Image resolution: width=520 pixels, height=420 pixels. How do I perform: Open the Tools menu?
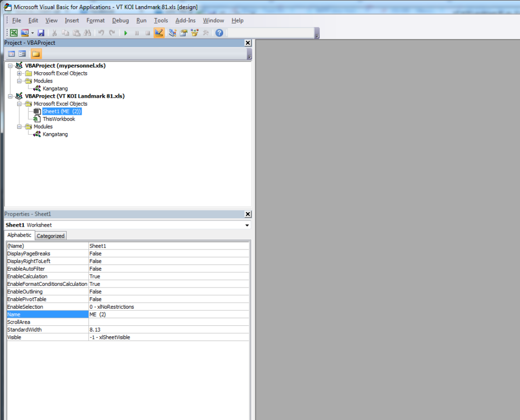point(161,21)
